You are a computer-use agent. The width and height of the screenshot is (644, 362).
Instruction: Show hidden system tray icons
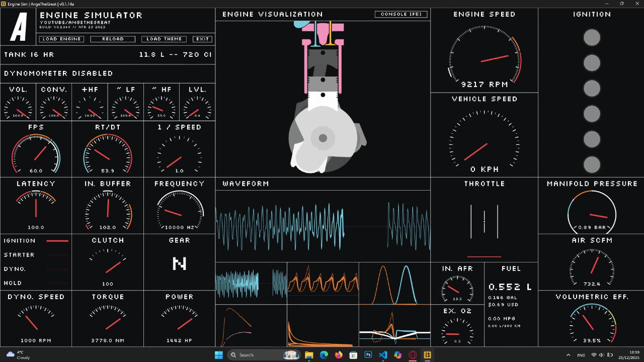click(568, 355)
